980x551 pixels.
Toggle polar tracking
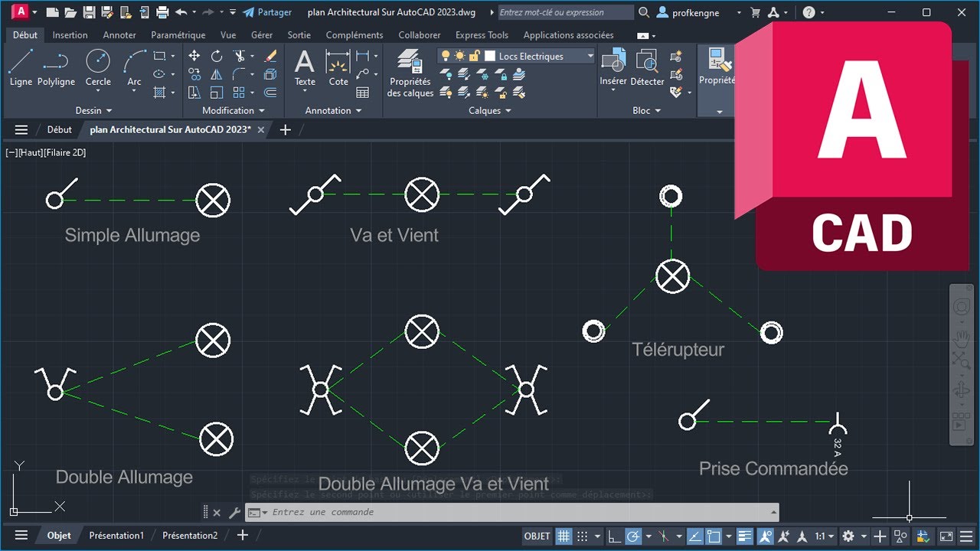[x=634, y=536]
